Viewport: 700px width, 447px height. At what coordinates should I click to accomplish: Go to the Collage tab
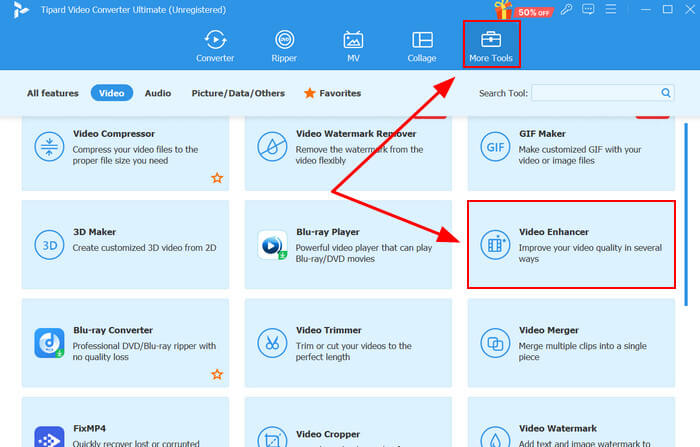point(422,46)
